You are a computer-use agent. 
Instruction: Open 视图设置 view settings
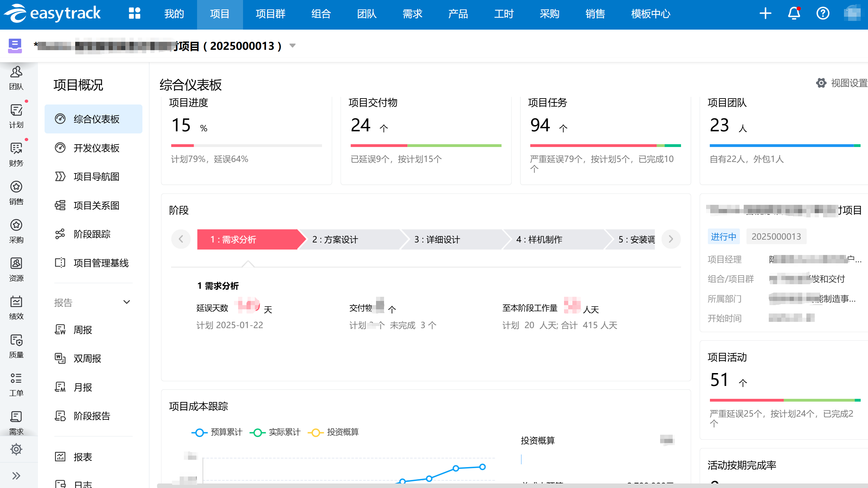842,83
